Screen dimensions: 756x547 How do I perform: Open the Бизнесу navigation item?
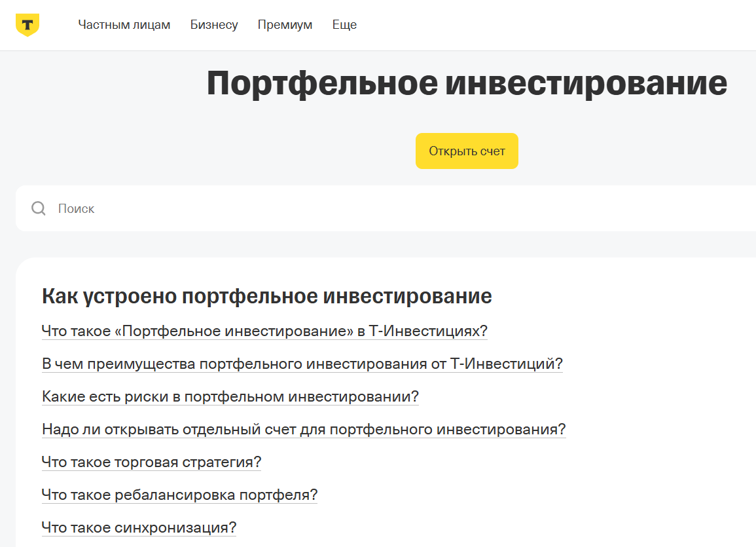pyautogui.click(x=214, y=25)
